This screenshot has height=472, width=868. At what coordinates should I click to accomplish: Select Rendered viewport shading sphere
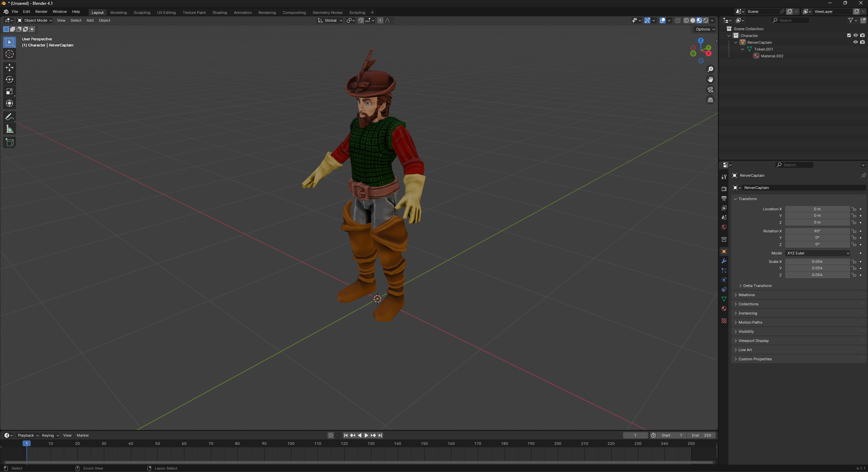pos(706,20)
